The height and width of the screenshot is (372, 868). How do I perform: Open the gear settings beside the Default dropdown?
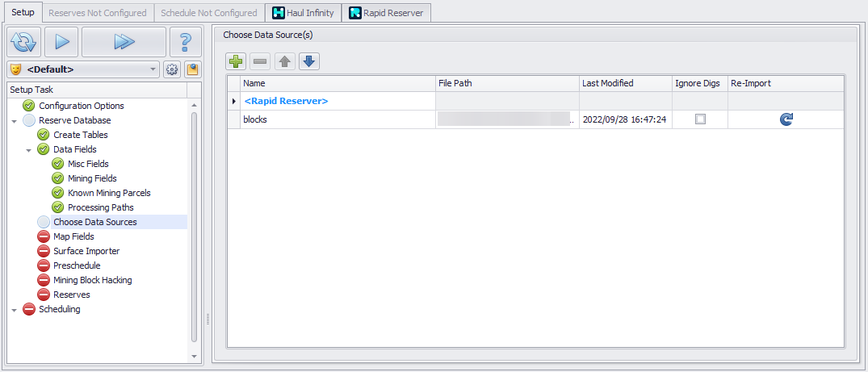[172, 69]
